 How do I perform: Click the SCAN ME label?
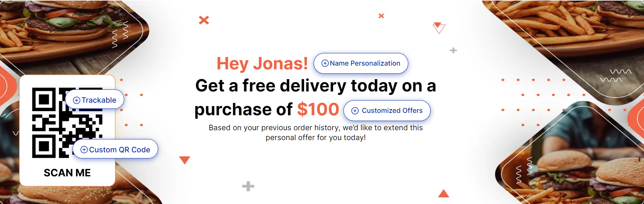pyautogui.click(x=67, y=173)
